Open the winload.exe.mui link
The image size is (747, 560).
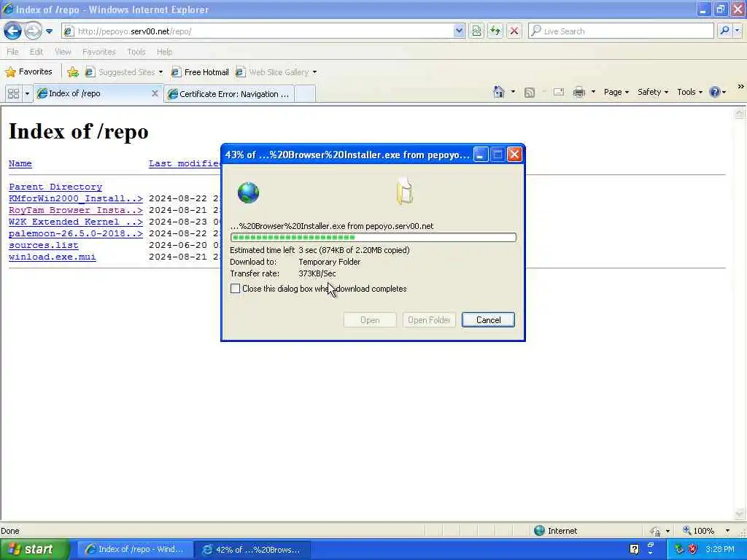pos(53,257)
